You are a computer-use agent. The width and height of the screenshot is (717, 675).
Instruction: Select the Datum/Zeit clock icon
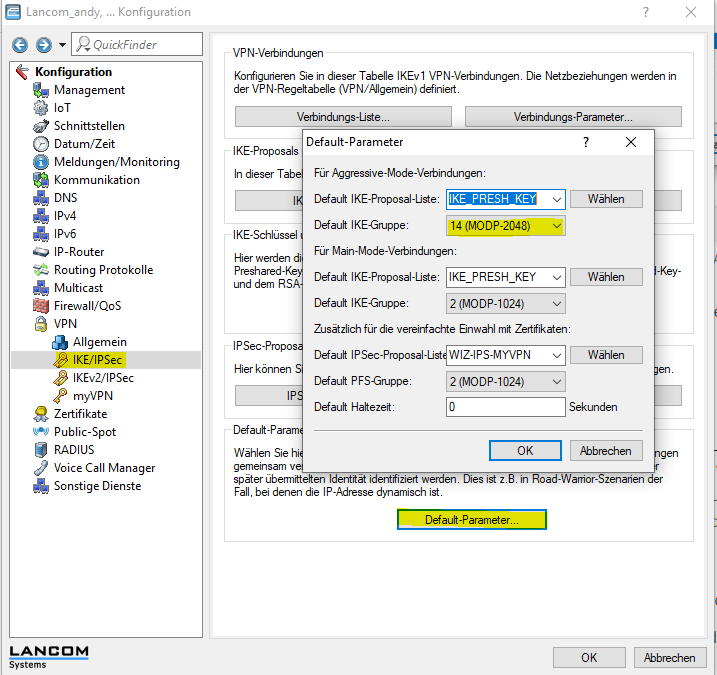coord(41,144)
